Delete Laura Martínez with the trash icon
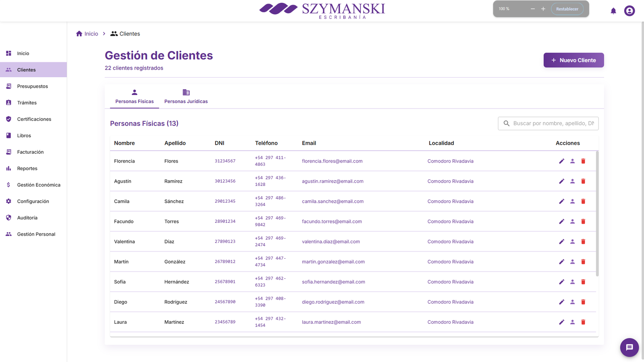 pos(583,322)
